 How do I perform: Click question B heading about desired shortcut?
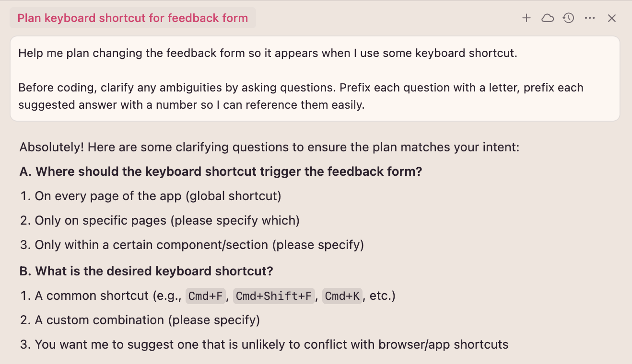click(146, 271)
